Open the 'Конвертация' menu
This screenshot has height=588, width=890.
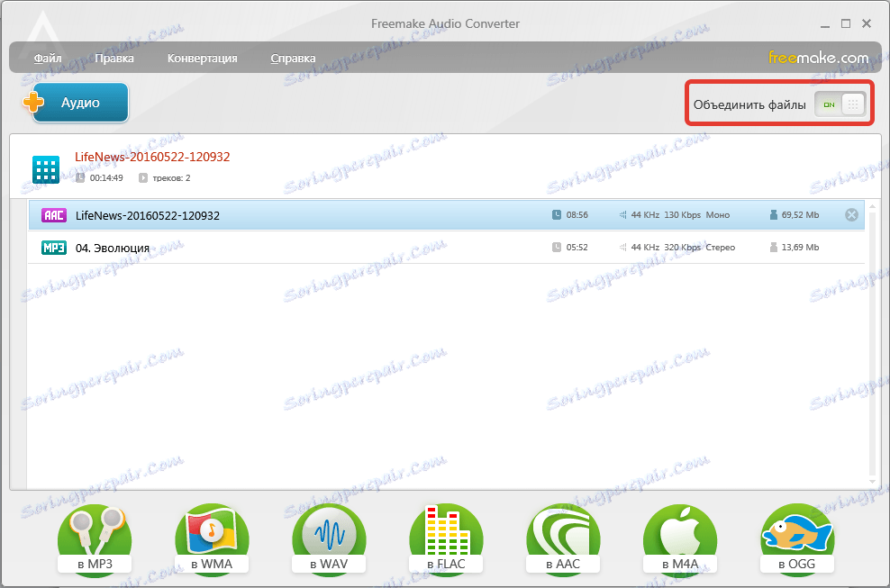(x=200, y=58)
